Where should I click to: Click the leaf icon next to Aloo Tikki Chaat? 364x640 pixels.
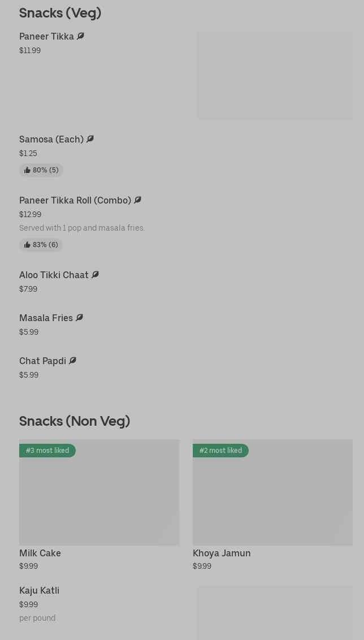point(95,275)
